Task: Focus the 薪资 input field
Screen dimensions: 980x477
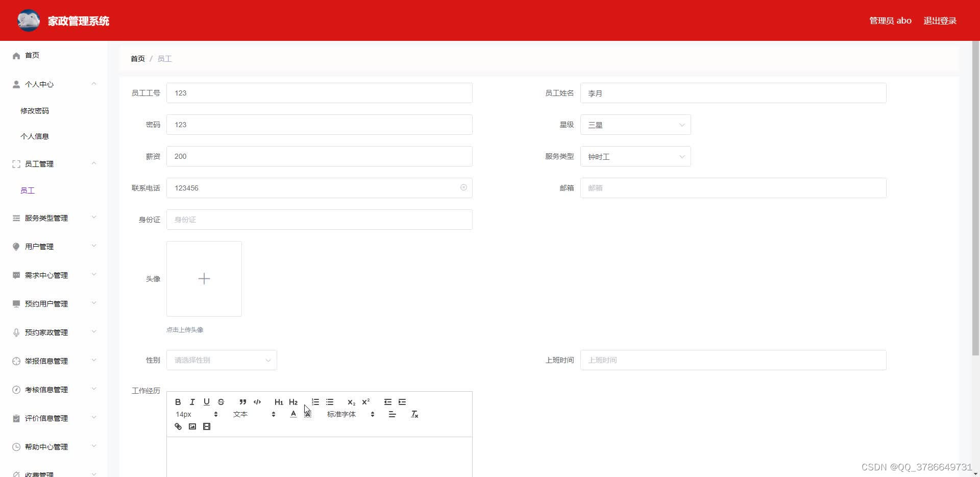Action: pyautogui.click(x=320, y=156)
